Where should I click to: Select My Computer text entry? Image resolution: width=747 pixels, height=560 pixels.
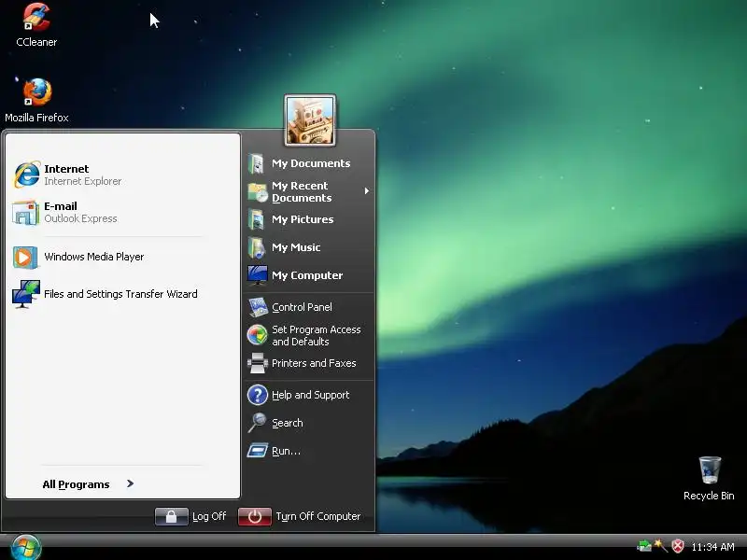click(x=307, y=275)
